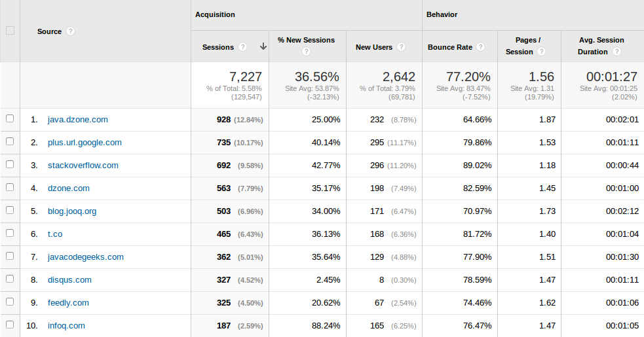Select the 00:02:12 session duration cell

tap(622, 211)
